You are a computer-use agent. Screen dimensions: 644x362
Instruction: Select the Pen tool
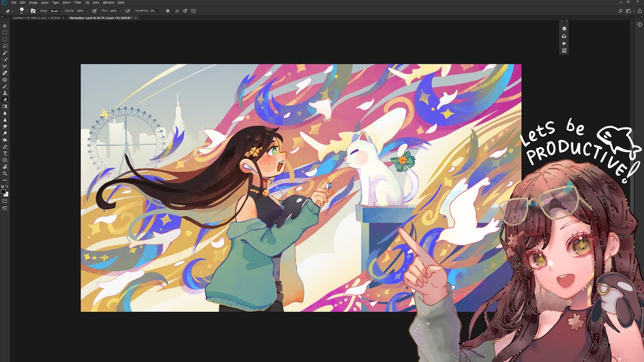coord(5,147)
